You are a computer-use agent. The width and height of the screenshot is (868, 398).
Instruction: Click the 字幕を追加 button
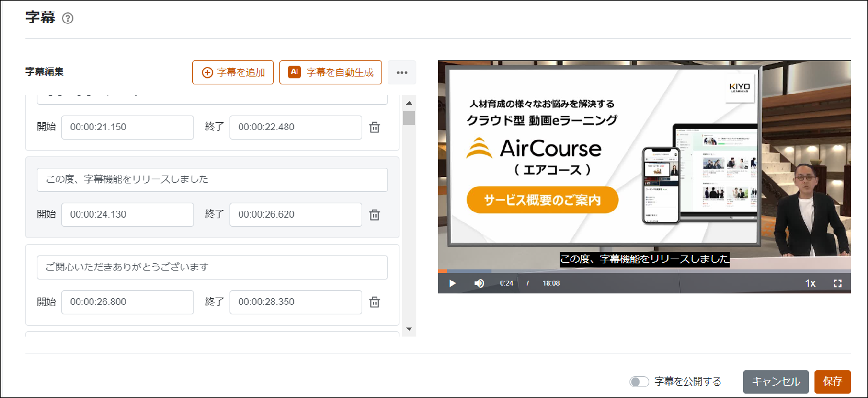tap(233, 72)
